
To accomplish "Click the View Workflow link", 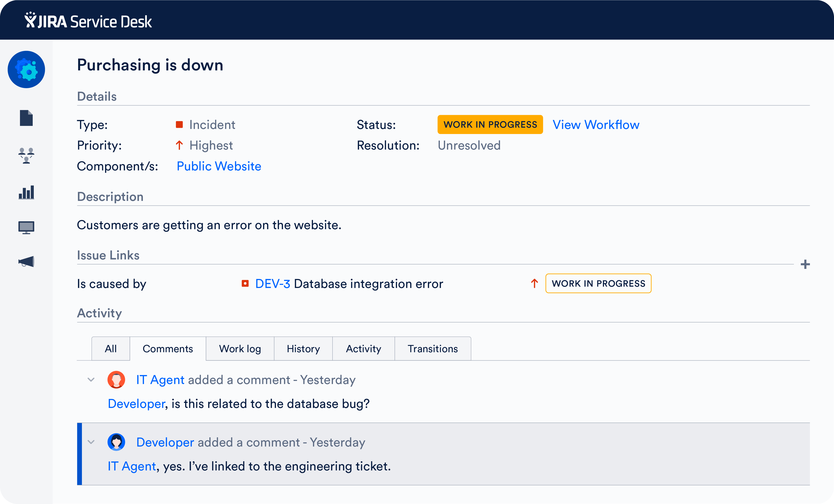I will tap(596, 125).
